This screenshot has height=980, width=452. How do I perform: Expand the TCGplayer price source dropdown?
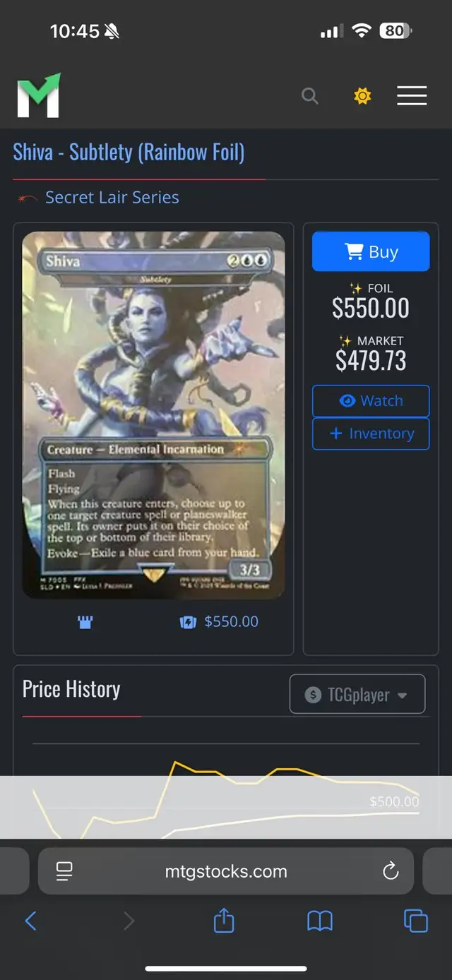click(x=357, y=695)
